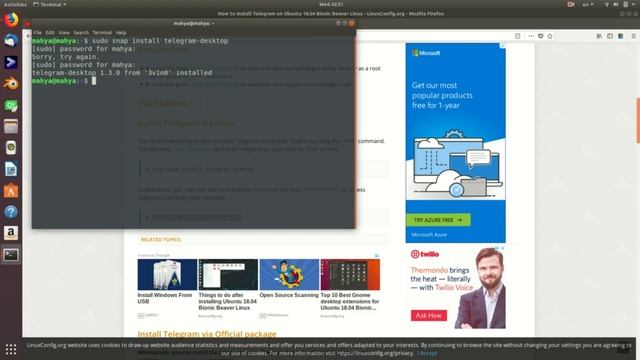
Task: Open Rhythmbox from the dock
Action: (x=11, y=148)
